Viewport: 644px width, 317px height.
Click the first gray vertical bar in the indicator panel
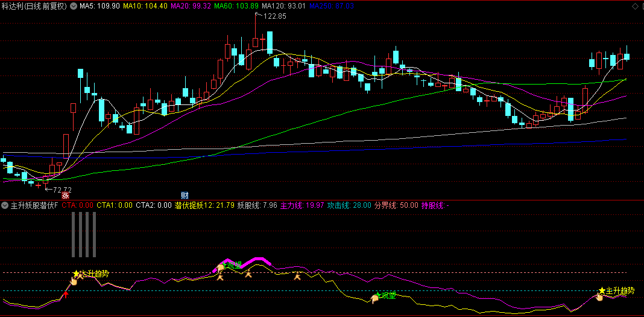74,235
